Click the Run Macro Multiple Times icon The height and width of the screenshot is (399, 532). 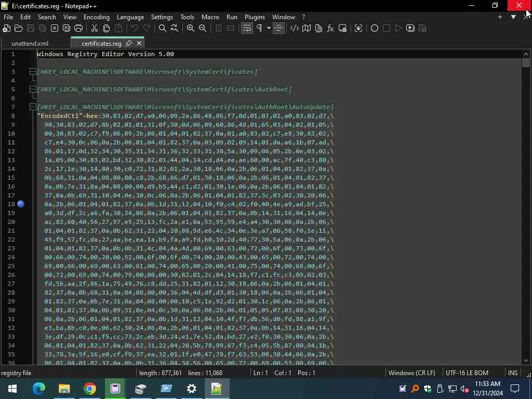410,29
